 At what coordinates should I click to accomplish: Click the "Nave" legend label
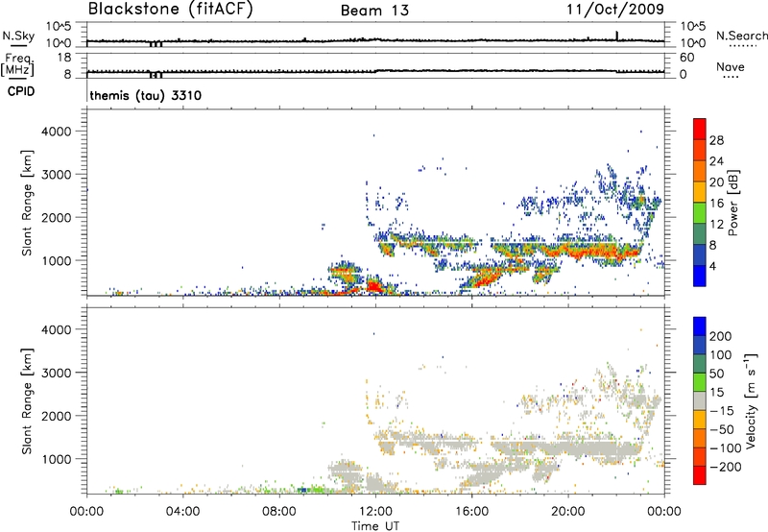pyautogui.click(x=731, y=66)
